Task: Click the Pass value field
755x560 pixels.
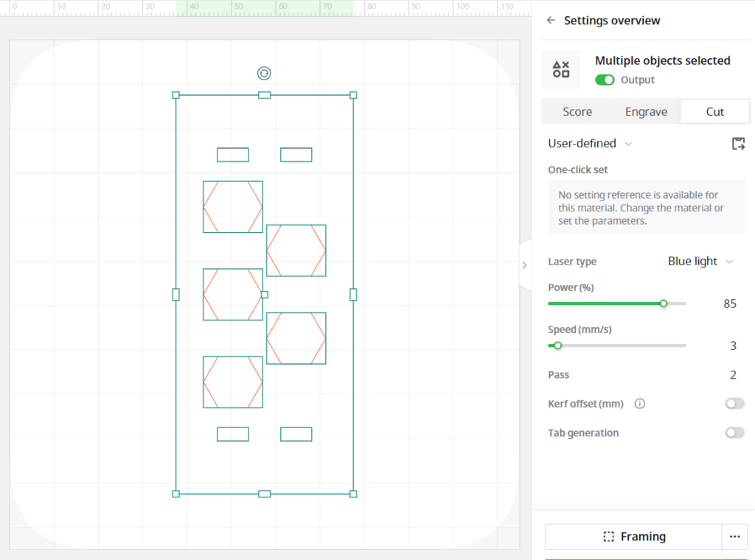Action: tap(733, 375)
